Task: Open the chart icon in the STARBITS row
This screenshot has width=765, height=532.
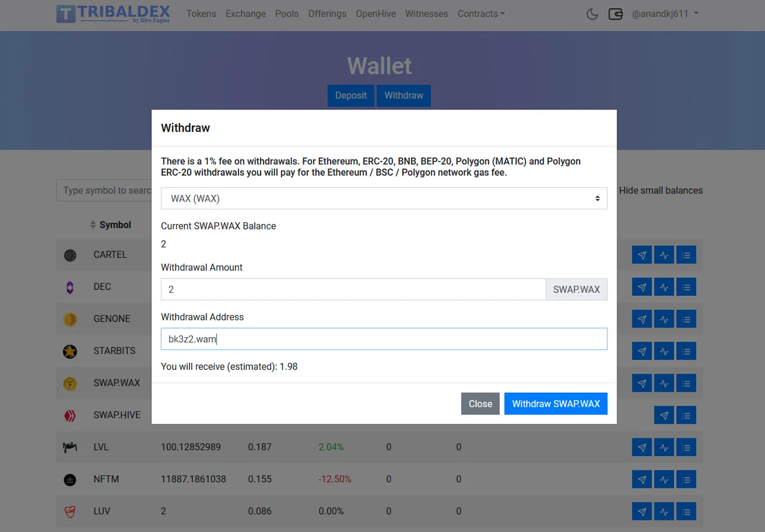Action: (x=664, y=351)
